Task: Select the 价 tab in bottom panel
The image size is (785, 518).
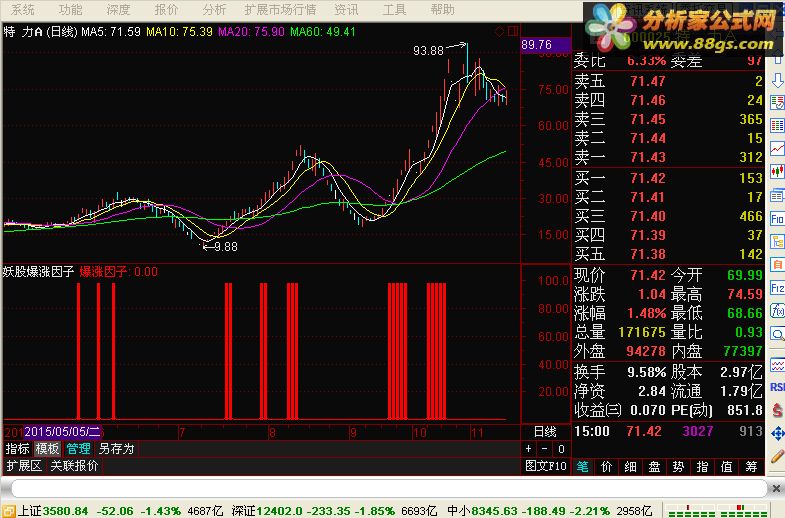Action: (606, 467)
